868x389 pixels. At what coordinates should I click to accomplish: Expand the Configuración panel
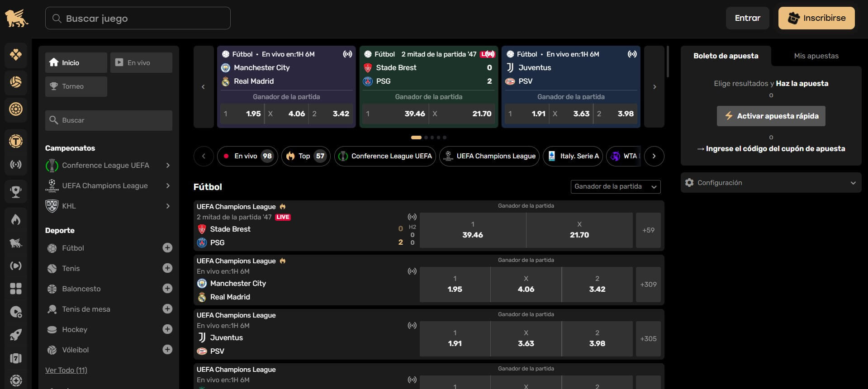coord(771,183)
